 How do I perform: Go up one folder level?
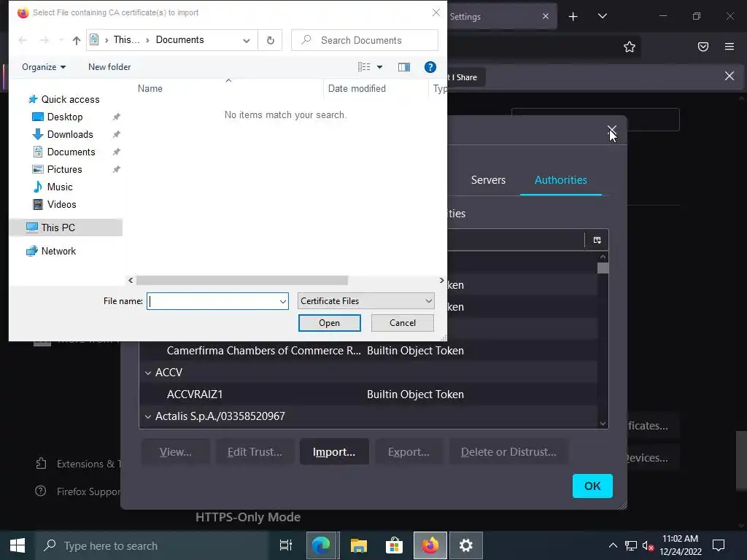tap(76, 41)
